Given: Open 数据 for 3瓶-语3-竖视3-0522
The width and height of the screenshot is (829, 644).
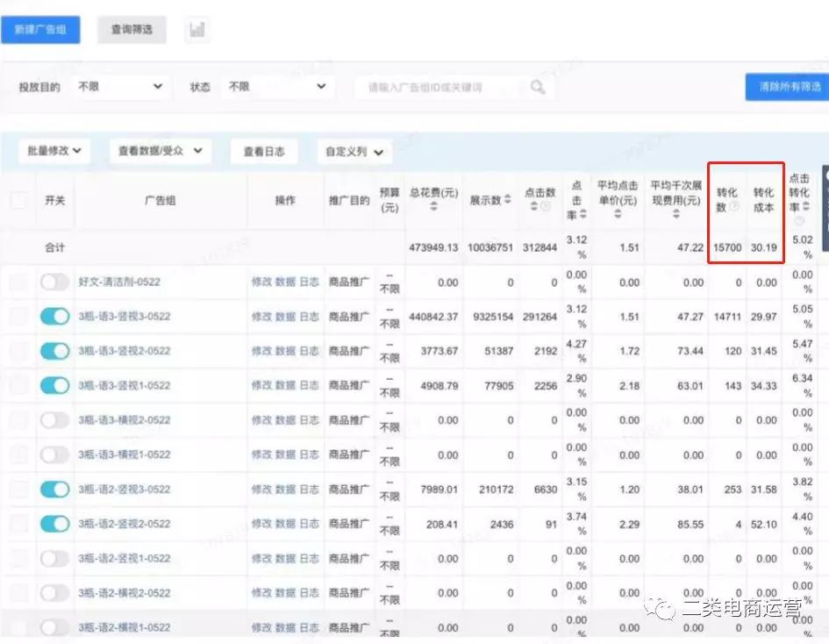Looking at the screenshot, I should (x=285, y=317).
